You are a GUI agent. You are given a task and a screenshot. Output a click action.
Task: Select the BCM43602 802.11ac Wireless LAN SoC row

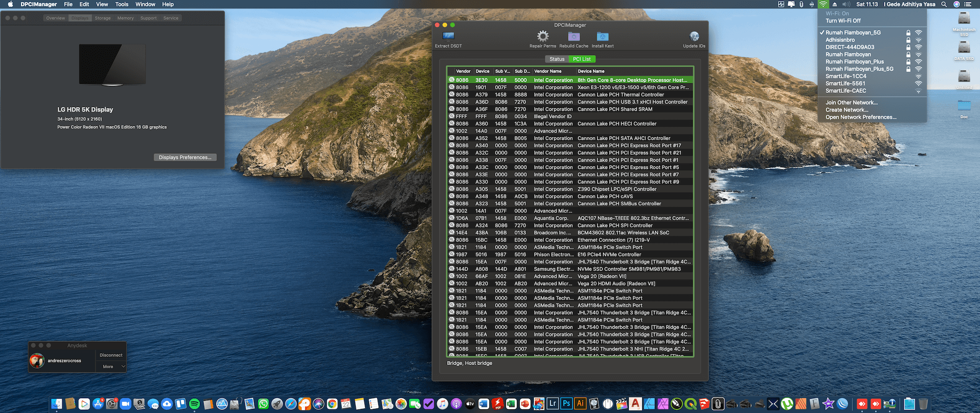(570, 233)
